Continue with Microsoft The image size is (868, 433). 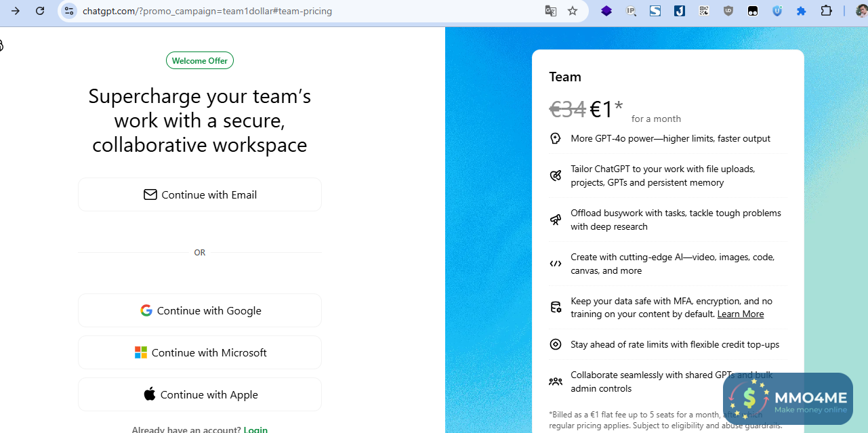click(200, 352)
